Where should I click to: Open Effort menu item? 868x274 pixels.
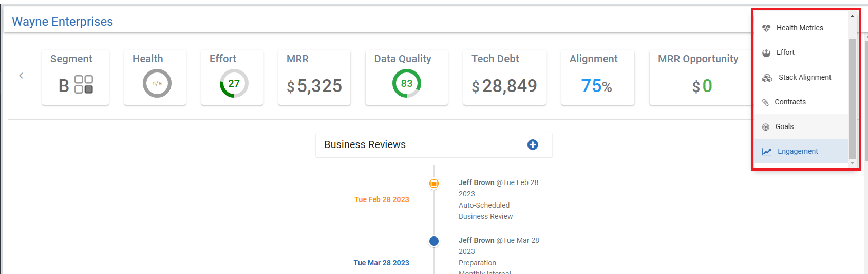pyautogui.click(x=801, y=52)
